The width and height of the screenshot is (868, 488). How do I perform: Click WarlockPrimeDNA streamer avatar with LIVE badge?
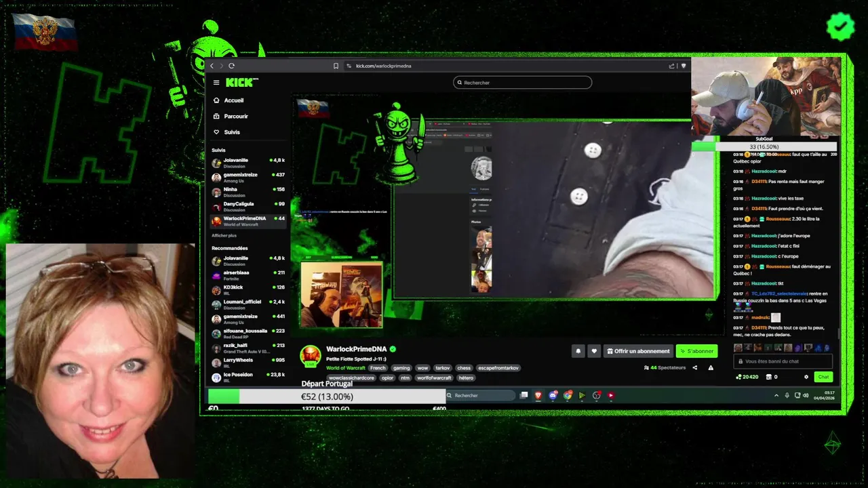pyautogui.click(x=311, y=356)
